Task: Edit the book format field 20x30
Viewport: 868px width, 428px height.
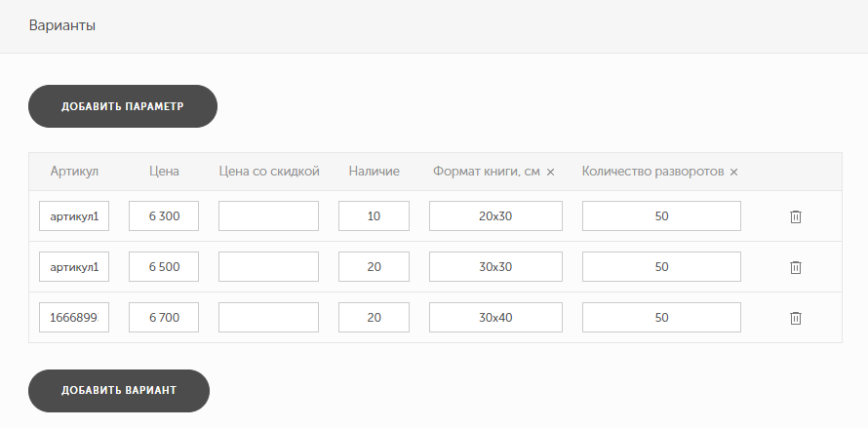Action: (x=496, y=215)
